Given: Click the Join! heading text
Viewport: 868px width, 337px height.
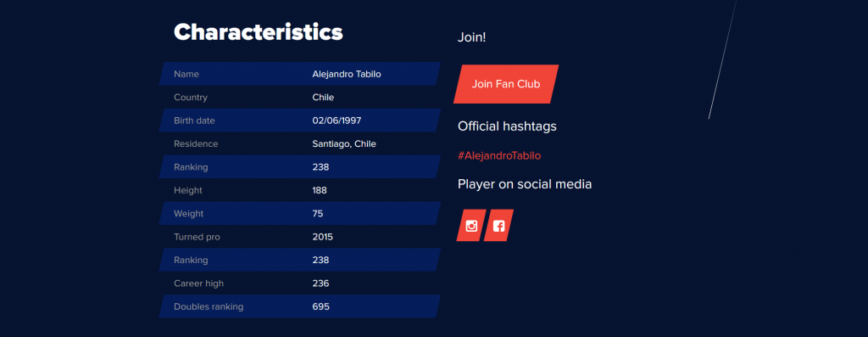Looking at the screenshot, I should [x=471, y=37].
